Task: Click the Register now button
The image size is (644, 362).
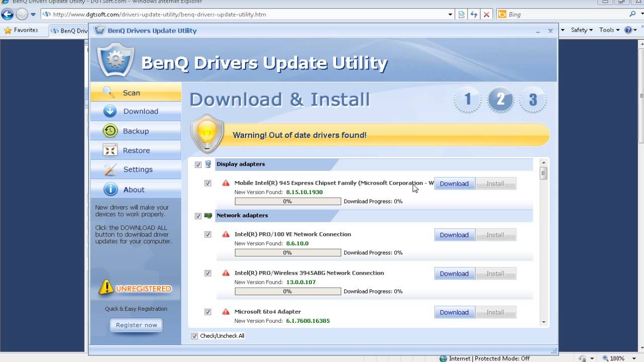Action: click(136, 325)
